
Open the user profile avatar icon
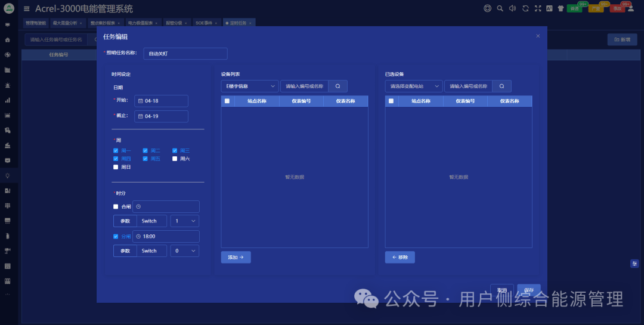pos(631,8)
